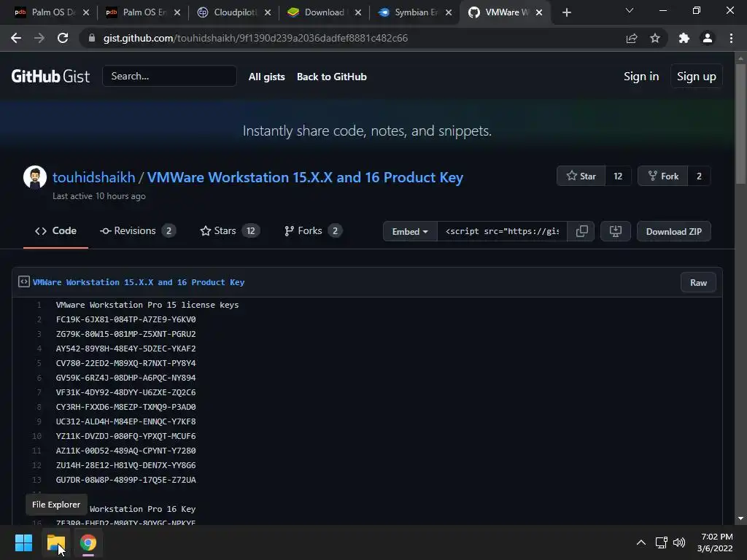Open the Forks tab

(x=313, y=231)
